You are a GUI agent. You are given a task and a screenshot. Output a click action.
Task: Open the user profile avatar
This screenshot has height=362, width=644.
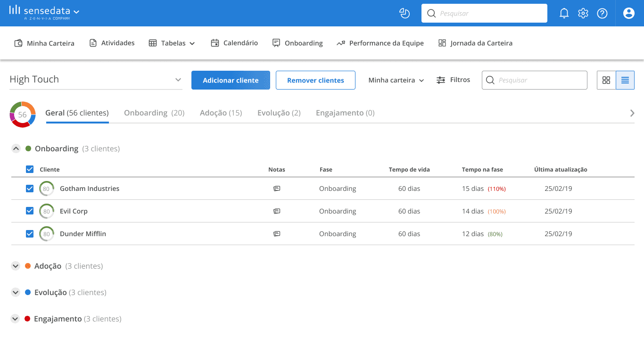628,13
